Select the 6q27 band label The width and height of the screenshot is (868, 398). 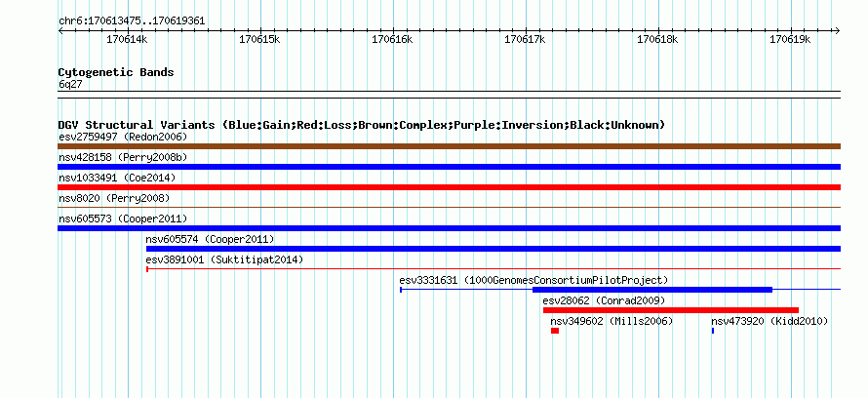[x=70, y=84]
